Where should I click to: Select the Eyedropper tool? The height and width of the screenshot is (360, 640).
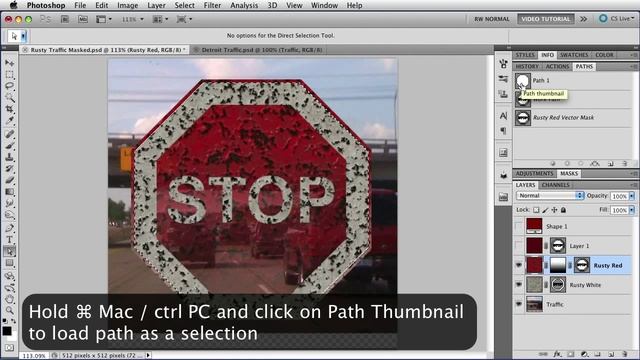click(9, 121)
